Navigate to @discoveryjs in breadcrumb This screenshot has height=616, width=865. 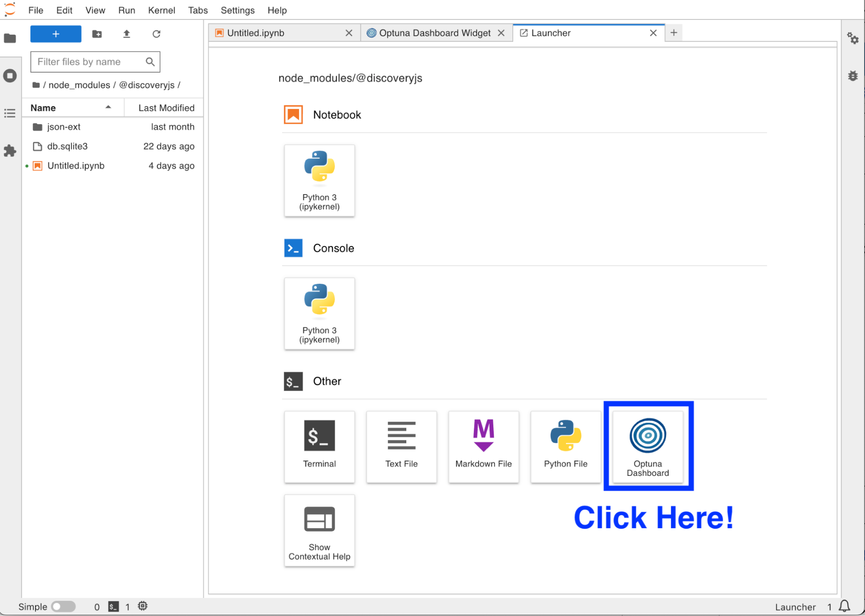147,85
